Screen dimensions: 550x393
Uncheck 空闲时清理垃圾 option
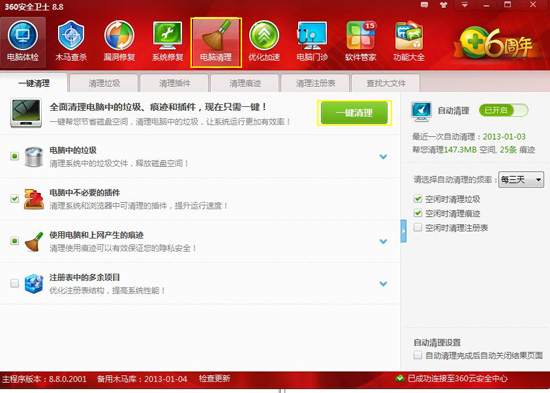coord(417,199)
